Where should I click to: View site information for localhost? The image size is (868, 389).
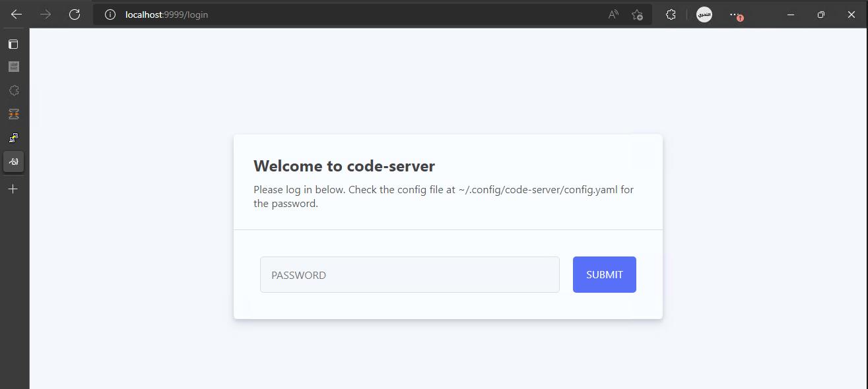[110, 15]
